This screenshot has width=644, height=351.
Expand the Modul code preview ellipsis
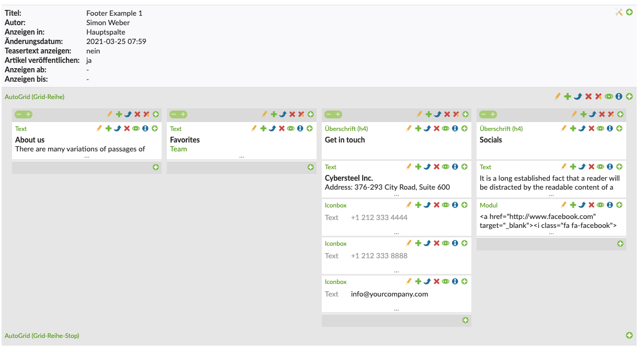[551, 233]
